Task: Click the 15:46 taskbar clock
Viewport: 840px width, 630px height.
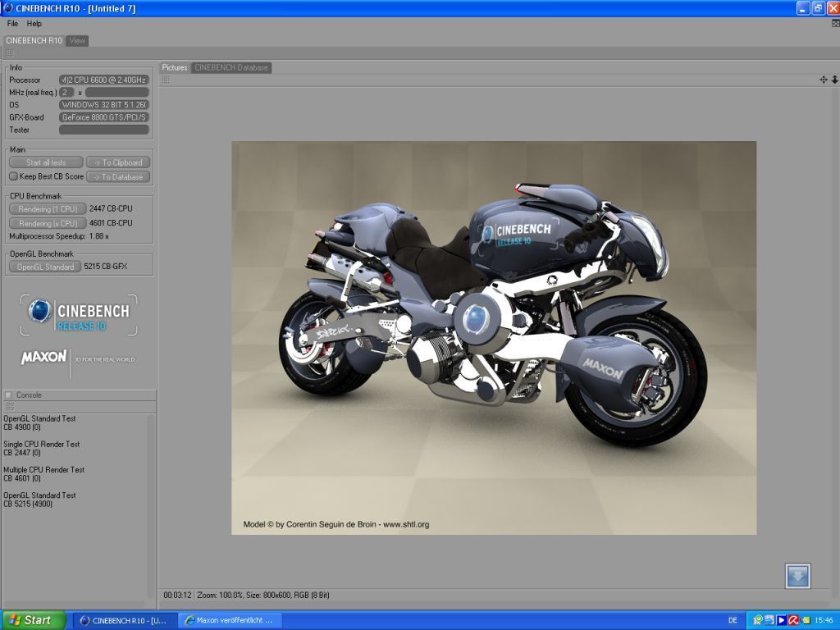Action: click(x=824, y=620)
